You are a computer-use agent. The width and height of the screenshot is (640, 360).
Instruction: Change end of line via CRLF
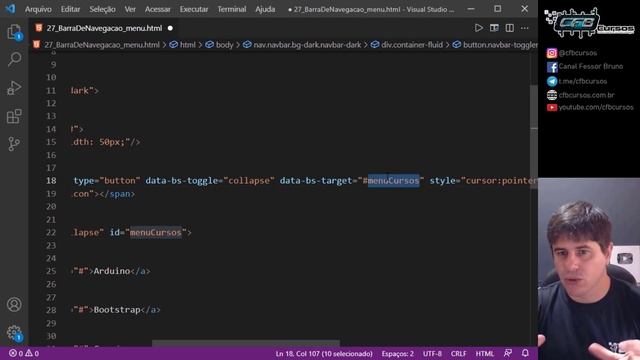point(458,353)
